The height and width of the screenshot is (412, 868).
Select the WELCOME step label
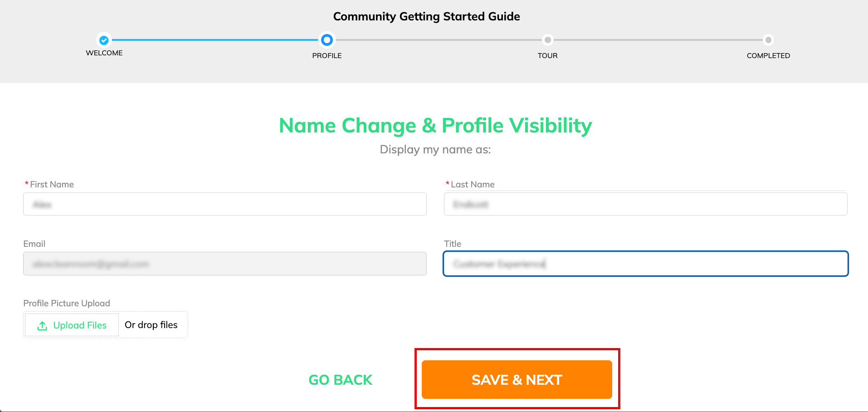coord(104,53)
